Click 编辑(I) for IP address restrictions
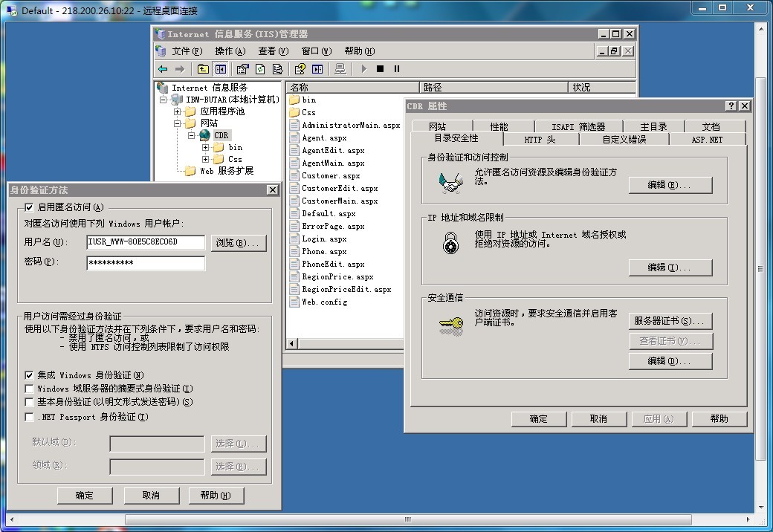Viewport: 773px width, 532px height. click(670, 267)
